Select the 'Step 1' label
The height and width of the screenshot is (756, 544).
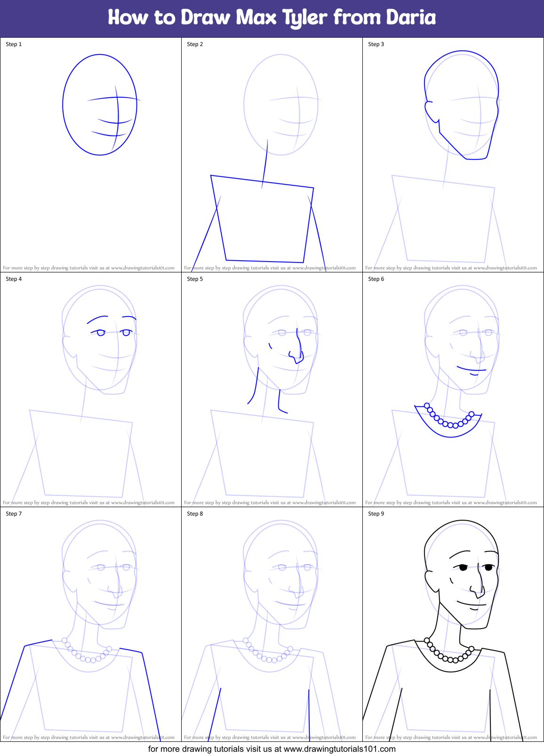coord(14,44)
